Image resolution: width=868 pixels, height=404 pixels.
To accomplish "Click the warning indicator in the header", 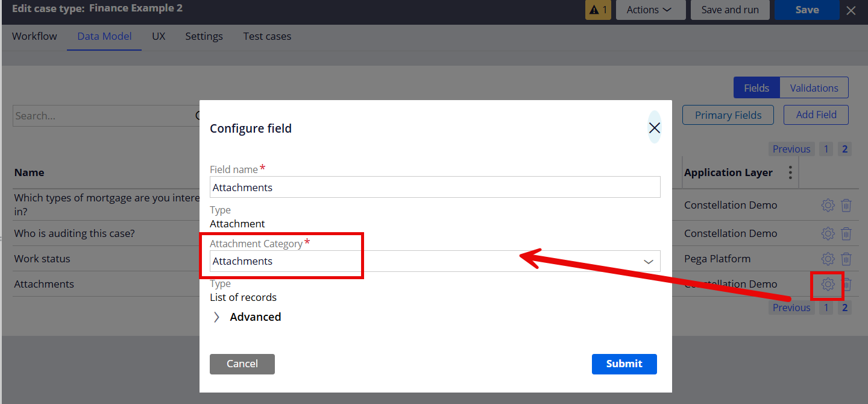I will tap(598, 10).
